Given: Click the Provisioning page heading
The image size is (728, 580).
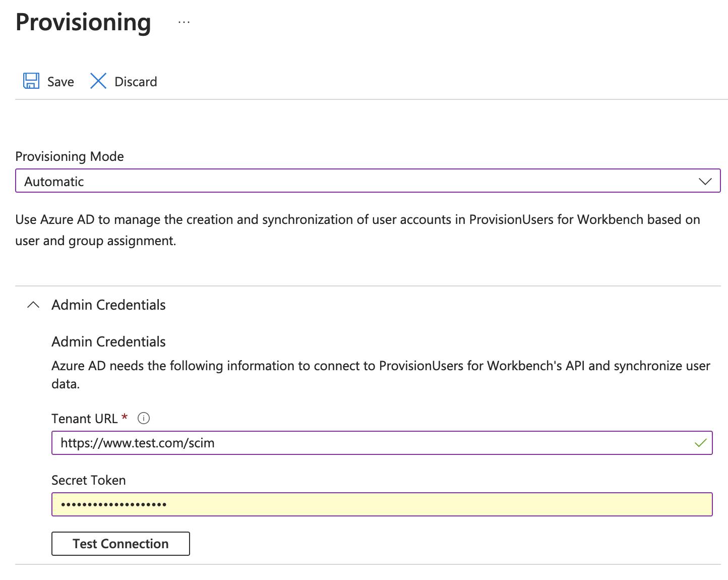Looking at the screenshot, I should coord(83,23).
